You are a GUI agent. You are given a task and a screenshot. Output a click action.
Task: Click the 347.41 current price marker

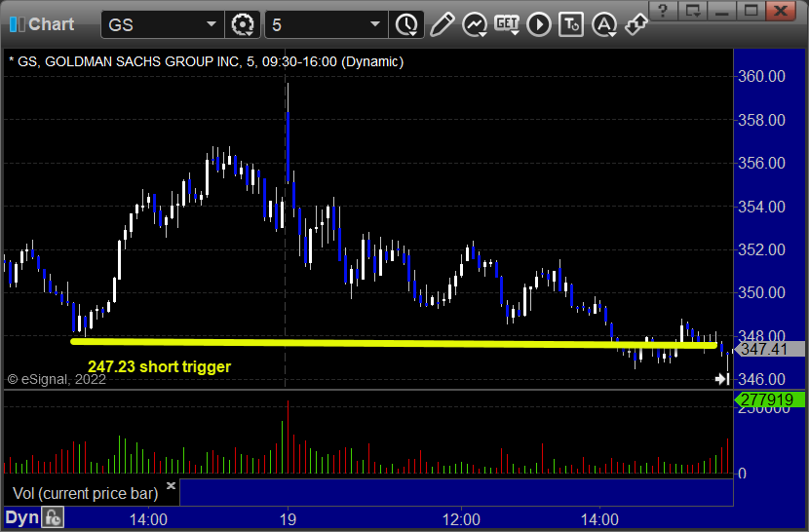tap(769, 349)
